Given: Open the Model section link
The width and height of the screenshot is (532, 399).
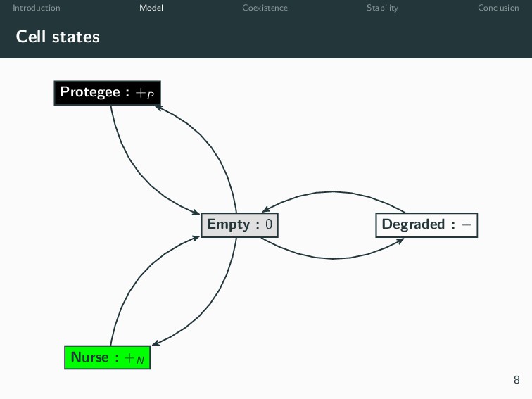Looking at the screenshot, I should point(151,8).
